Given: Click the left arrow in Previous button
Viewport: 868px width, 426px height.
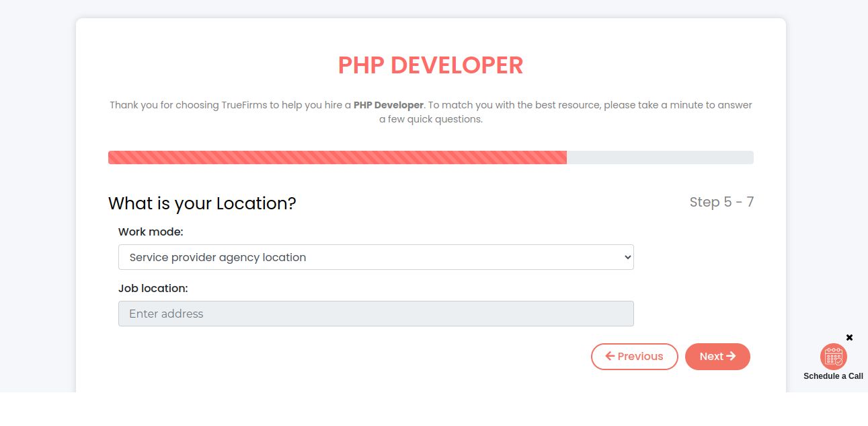Looking at the screenshot, I should click(x=610, y=356).
